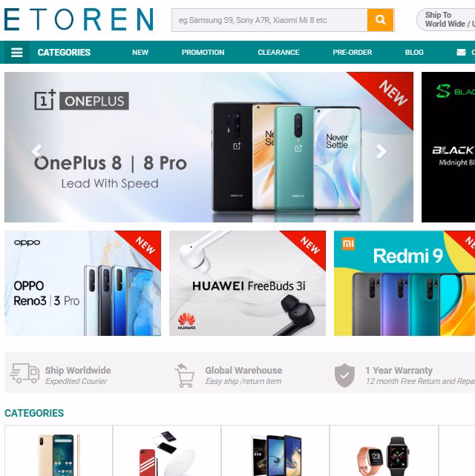Open the hamburger categories menu icon
This screenshot has width=475, height=476.
17,53
